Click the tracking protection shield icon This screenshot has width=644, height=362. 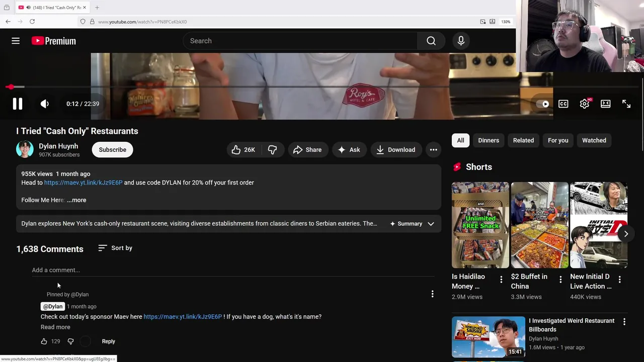tap(83, 22)
